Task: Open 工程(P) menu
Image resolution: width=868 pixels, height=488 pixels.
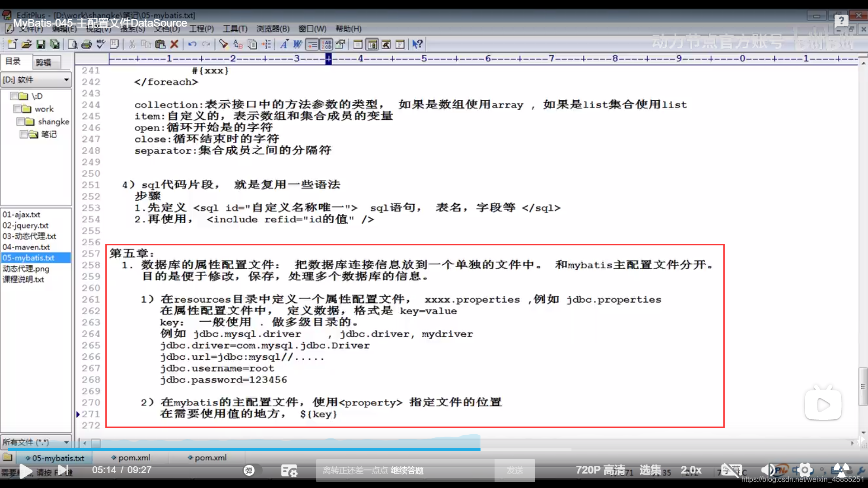Action: coord(201,29)
